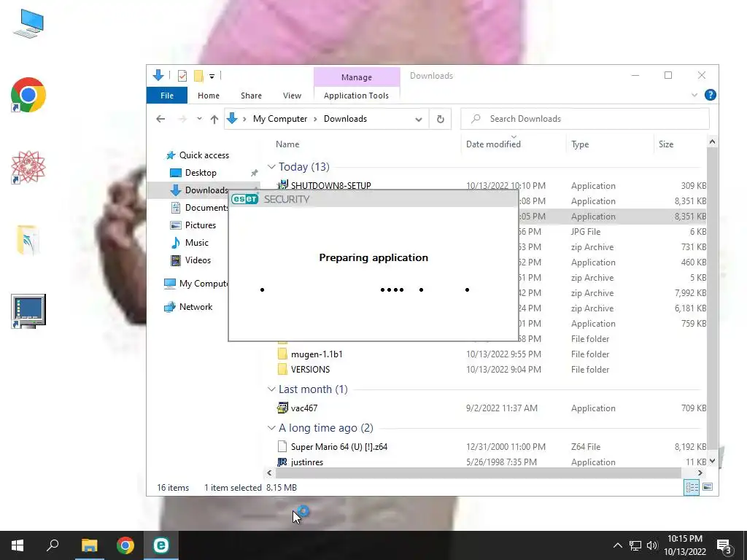Screen dimensions: 747x560
Task: Select Quick access in the navigation pane
Action: (x=204, y=155)
